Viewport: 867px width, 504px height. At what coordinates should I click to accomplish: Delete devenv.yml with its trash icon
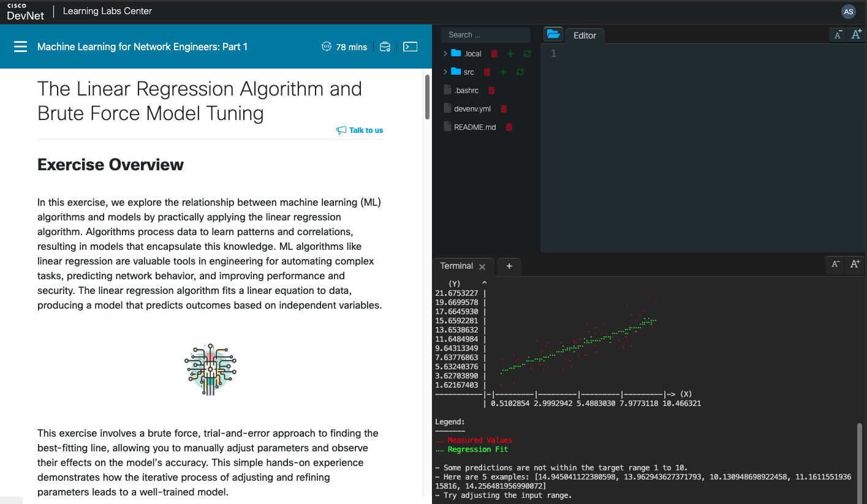pyautogui.click(x=503, y=108)
